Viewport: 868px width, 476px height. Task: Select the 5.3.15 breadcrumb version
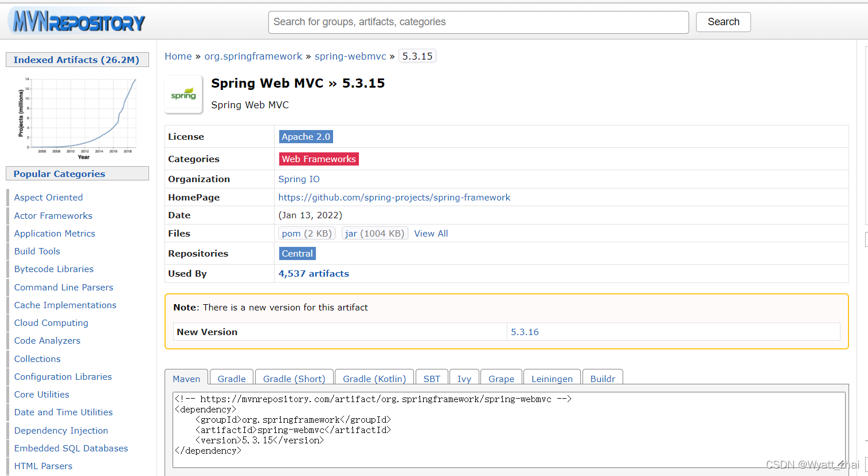[x=417, y=56]
